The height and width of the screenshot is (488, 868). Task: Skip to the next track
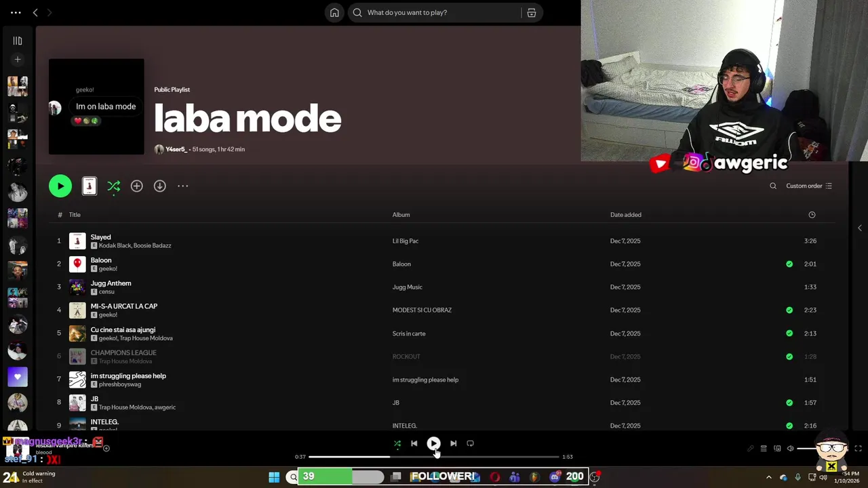point(453,443)
